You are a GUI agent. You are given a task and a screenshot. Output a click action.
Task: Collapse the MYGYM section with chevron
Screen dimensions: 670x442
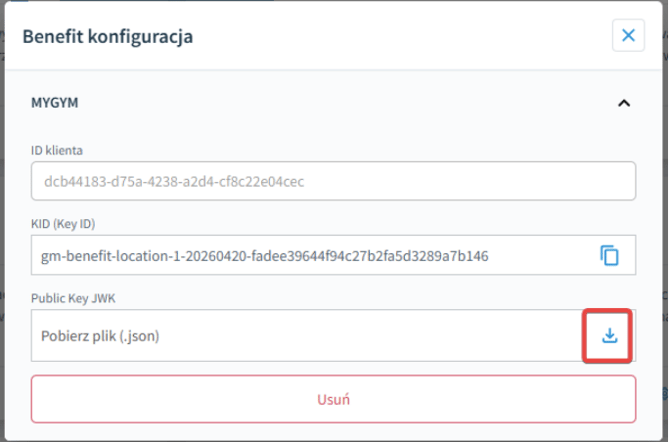[624, 103]
